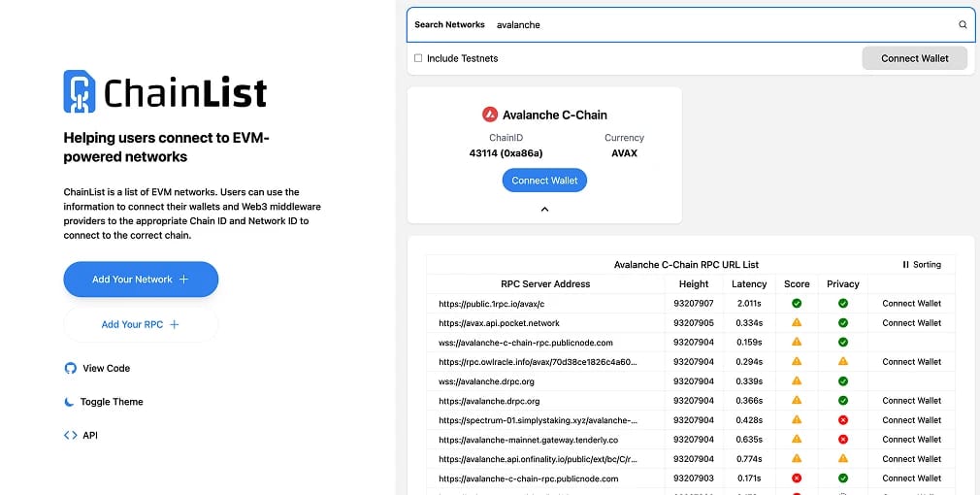Click the moon icon beside Toggle Theme
Image resolution: width=980 pixels, height=495 pixels.
69,402
